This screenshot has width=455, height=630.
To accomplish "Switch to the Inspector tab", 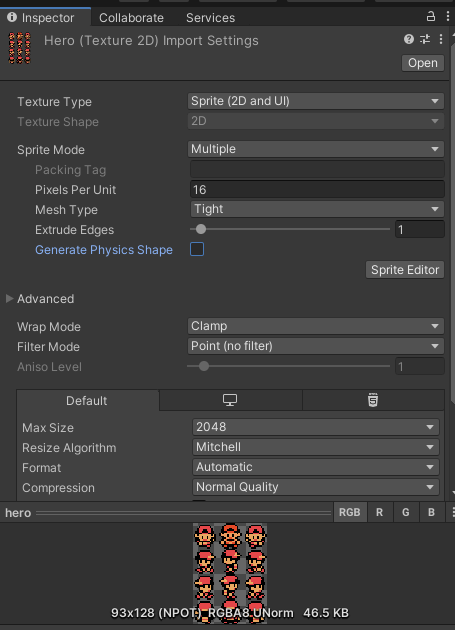I will tap(45, 18).
